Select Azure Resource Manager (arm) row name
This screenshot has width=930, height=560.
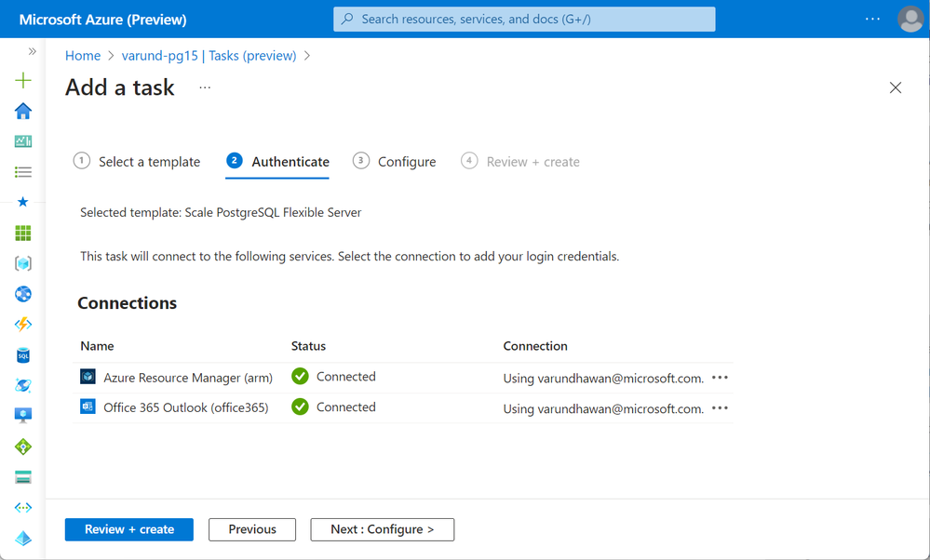(x=188, y=378)
